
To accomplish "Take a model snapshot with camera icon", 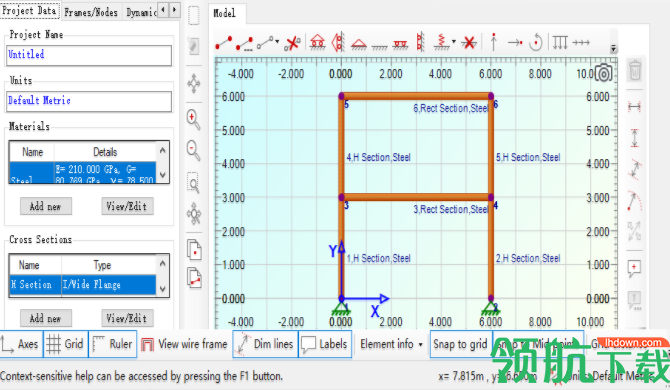I will click(603, 73).
